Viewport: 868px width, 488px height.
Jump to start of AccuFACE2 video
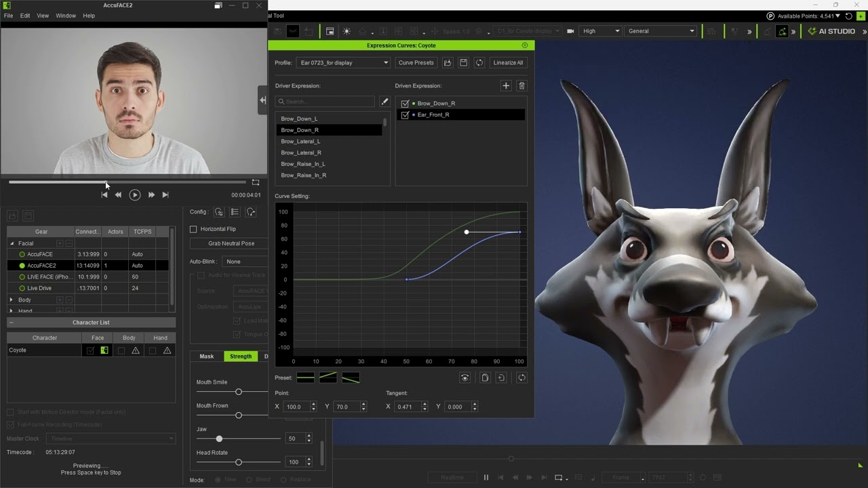104,195
